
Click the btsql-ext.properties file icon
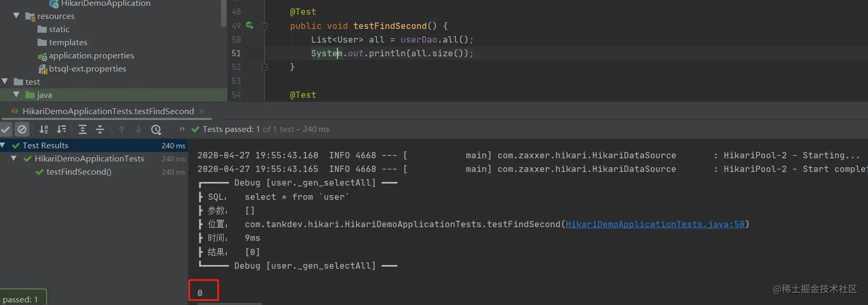pos(43,69)
